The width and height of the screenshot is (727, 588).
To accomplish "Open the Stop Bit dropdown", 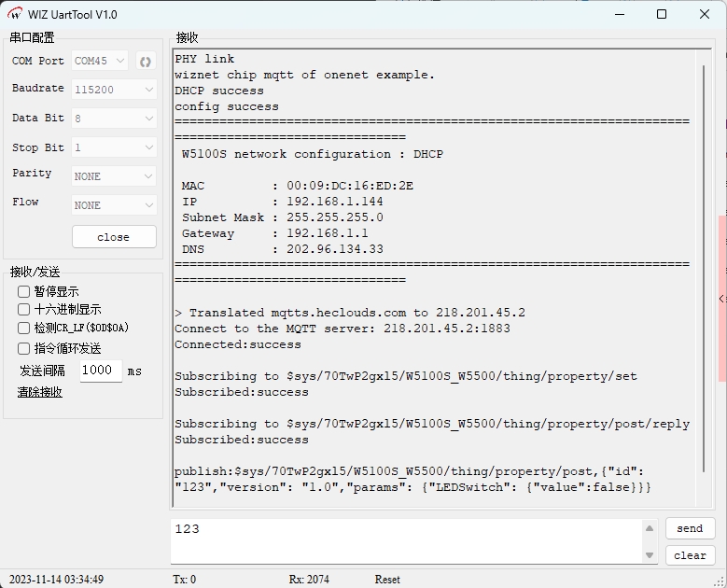I will click(x=114, y=147).
